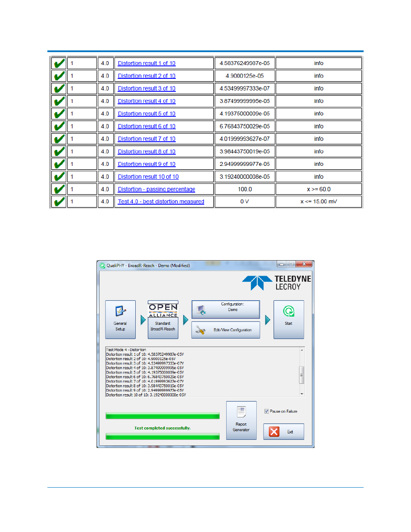411x532 pixels.
Task: Click the green checkmark for result 4 of 10
Action: [59, 101]
